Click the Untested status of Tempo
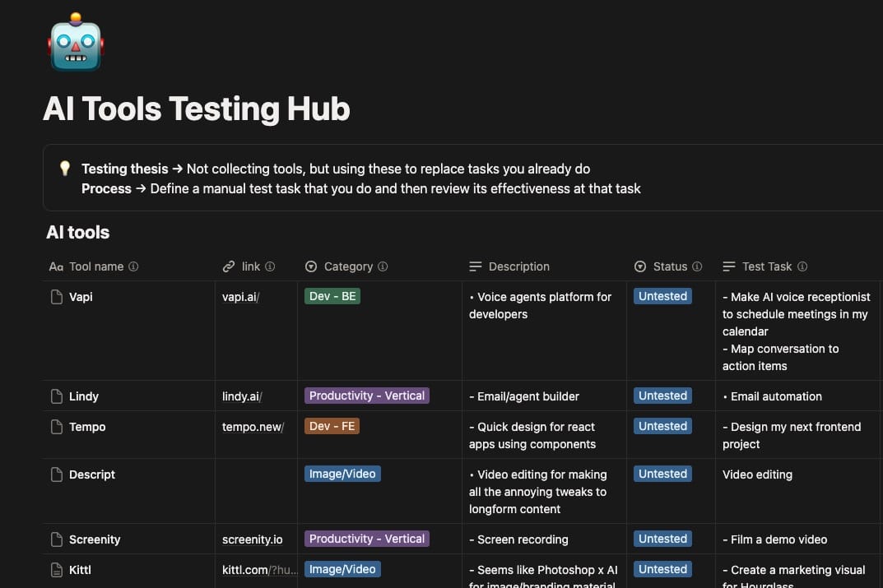 pos(662,426)
